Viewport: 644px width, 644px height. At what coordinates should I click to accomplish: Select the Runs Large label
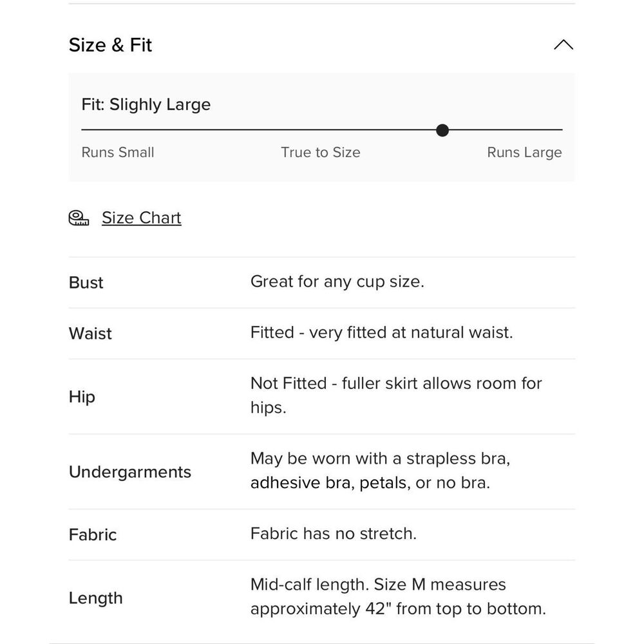pyautogui.click(x=524, y=153)
